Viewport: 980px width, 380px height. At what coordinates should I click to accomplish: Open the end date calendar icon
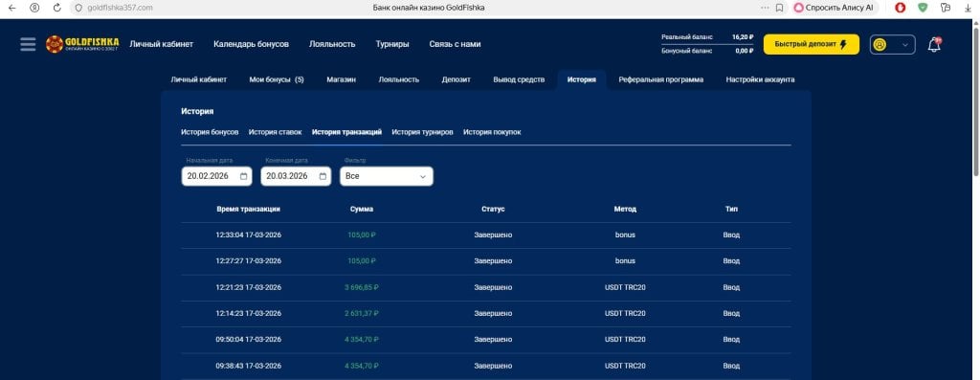(x=323, y=176)
